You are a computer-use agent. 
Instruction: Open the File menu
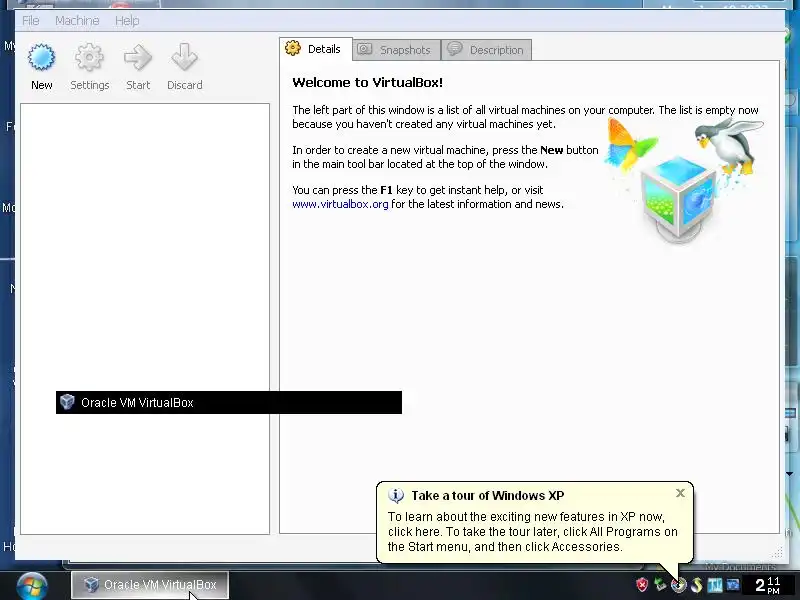[x=31, y=21]
